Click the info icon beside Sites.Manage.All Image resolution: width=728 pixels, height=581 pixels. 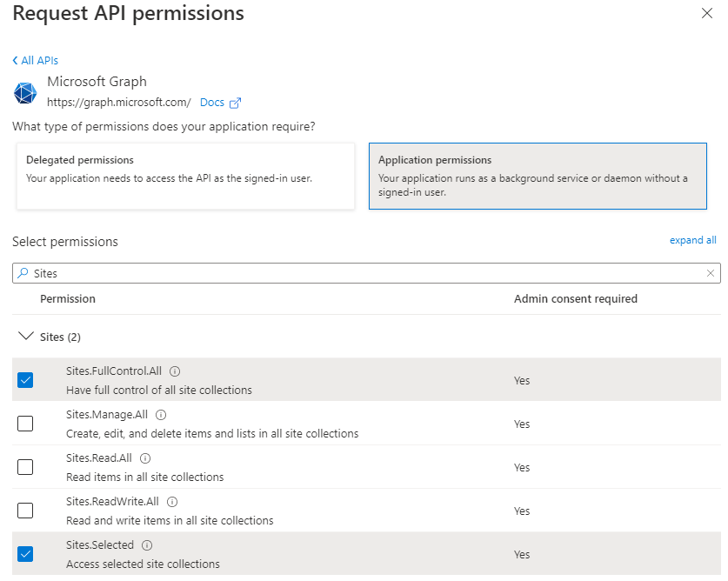161,415
